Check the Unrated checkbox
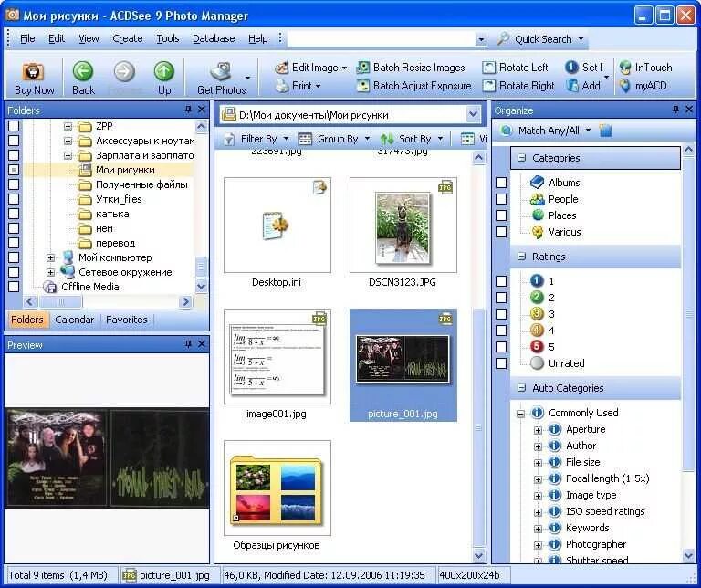 pyautogui.click(x=501, y=363)
